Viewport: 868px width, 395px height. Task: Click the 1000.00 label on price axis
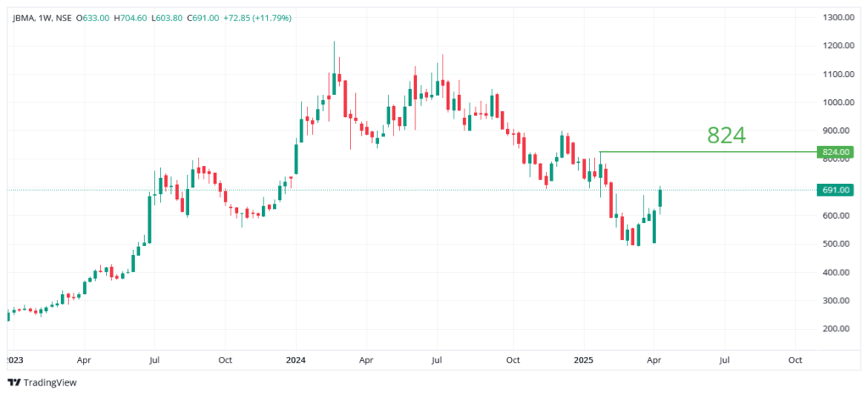(836, 102)
